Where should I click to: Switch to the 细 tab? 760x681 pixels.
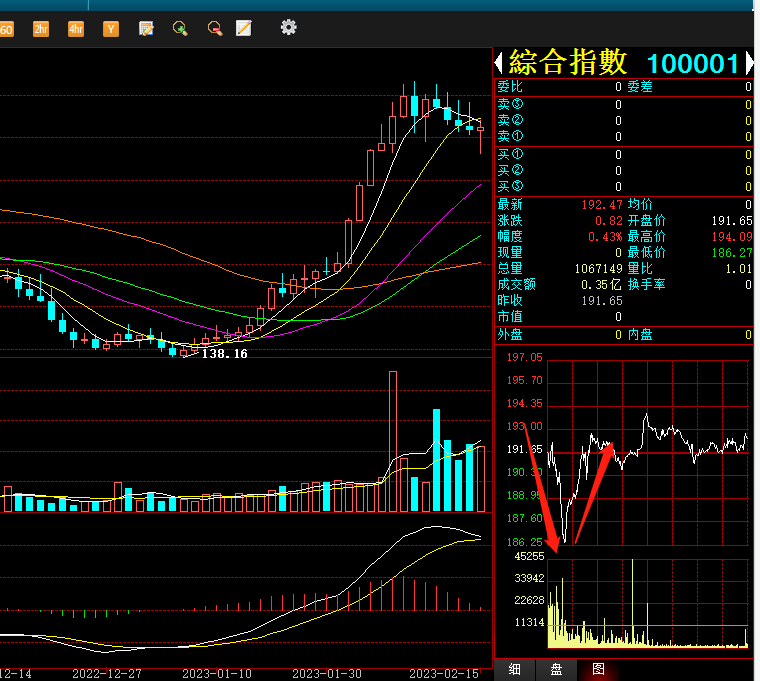click(514, 669)
